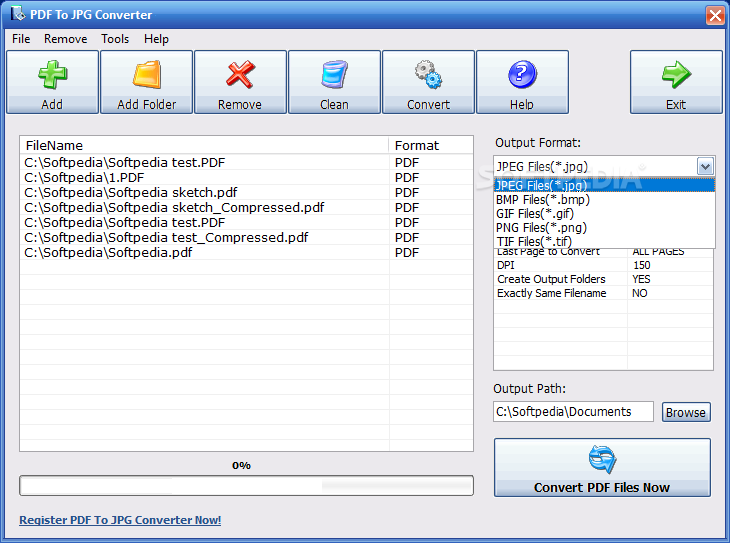Select the Softpedia sketch.pdf row
This screenshot has width=730, height=543.
[x=246, y=192]
